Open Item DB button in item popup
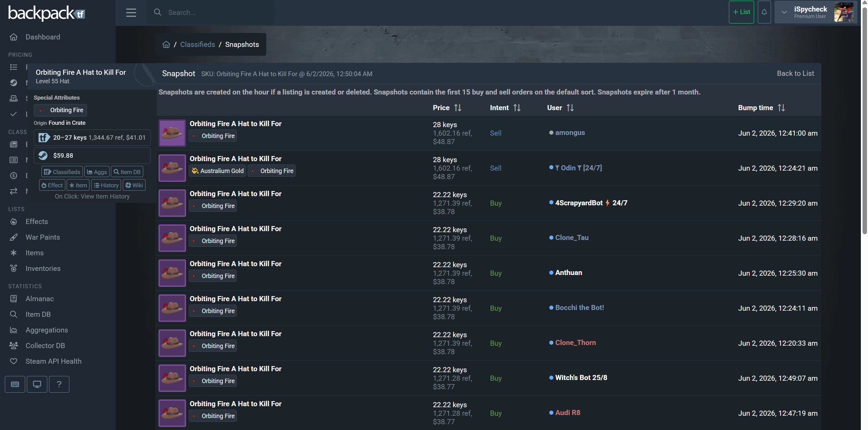The height and width of the screenshot is (430, 868). 127,172
